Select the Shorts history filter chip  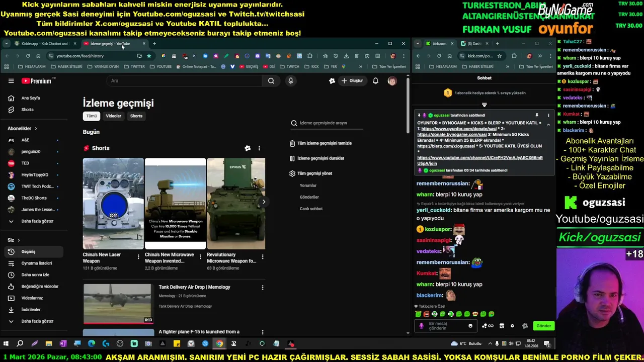[x=136, y=116]
